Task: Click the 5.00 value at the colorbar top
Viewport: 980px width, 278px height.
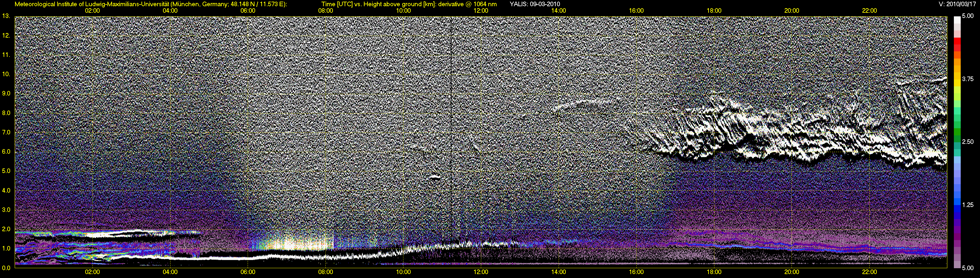Action: click(x=968, y=16)
